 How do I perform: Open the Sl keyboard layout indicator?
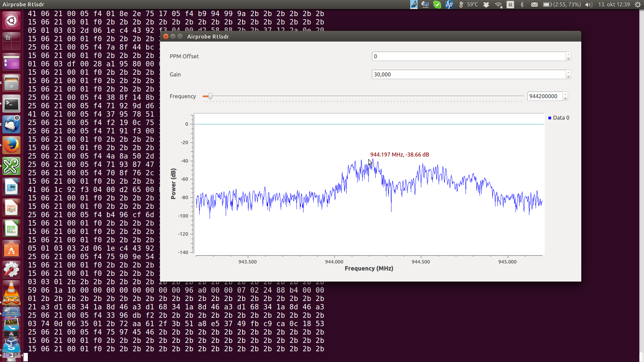510,4
